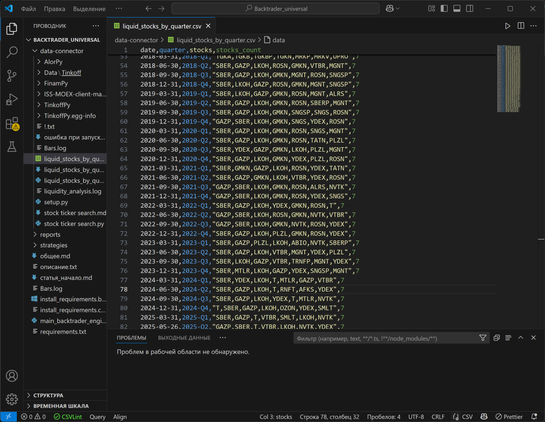The width and height of the screenshot is (545, 422).
Task: Open Run and Debug view
Action: tap(12, 99)
